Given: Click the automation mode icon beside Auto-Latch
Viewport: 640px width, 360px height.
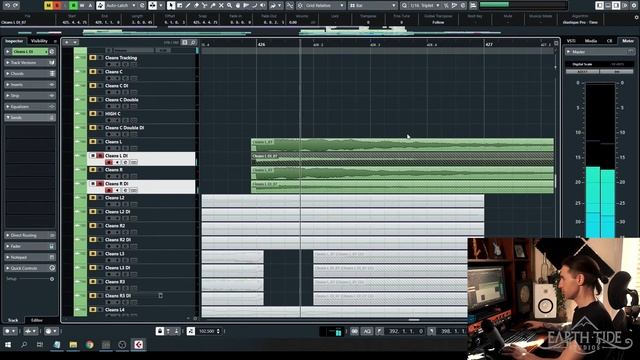Looking at the screenshot, I should pos(100,5).
